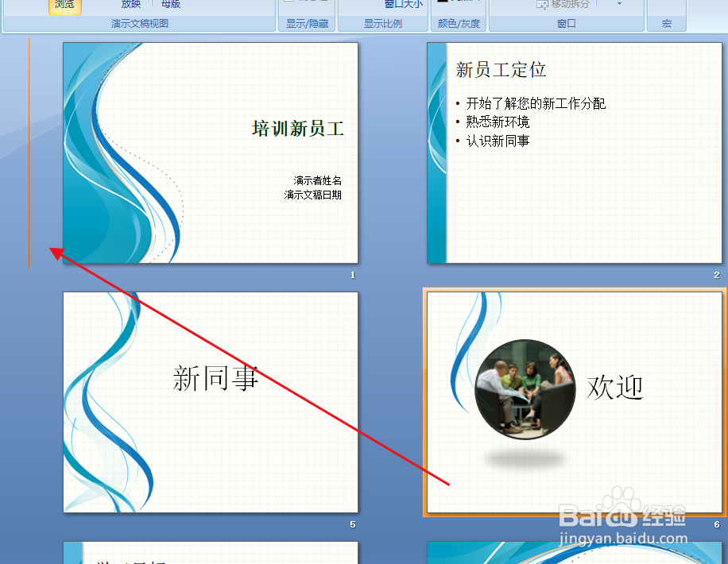This screenshot has width=728, height=564.
Task: Click slide number 5 below 新同事 slide
Action: coord(353,524)
